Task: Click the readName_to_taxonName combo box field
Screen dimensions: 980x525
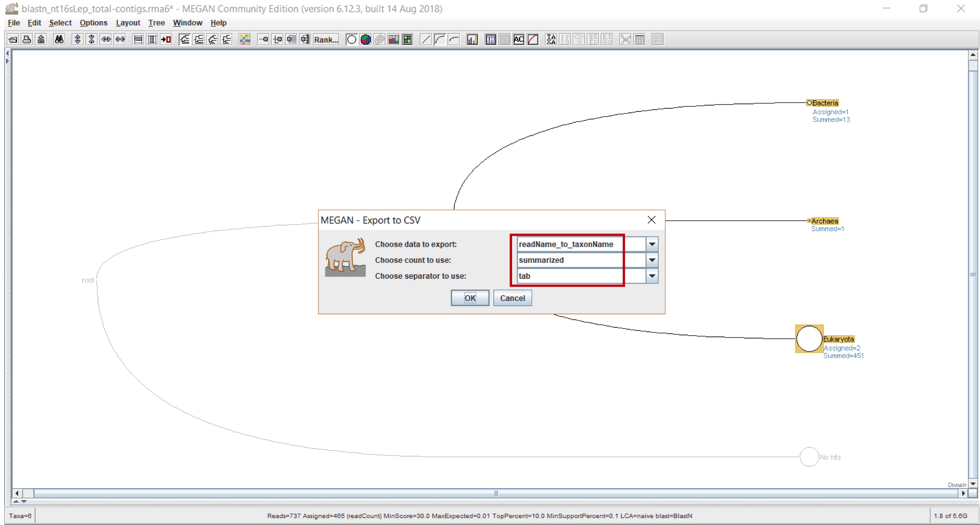Action: pyautogui.click(x=581, y=244)
